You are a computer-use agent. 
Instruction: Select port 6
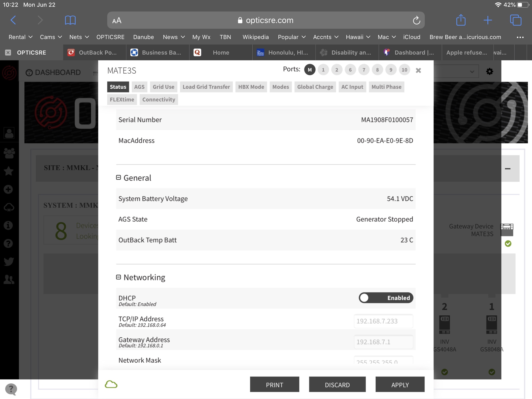pos(350,70)
